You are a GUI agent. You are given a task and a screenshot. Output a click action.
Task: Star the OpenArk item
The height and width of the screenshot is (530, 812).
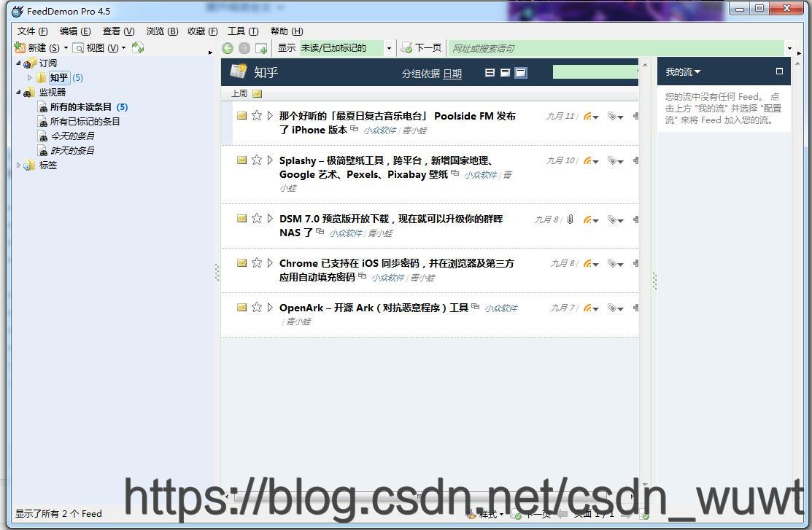click(x=256, y=308)
